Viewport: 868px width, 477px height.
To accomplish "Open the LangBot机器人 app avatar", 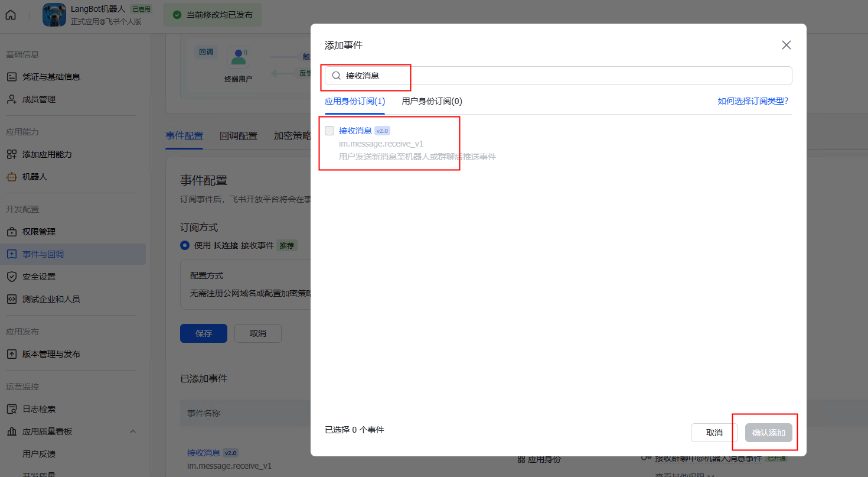I will click(54, 15).
